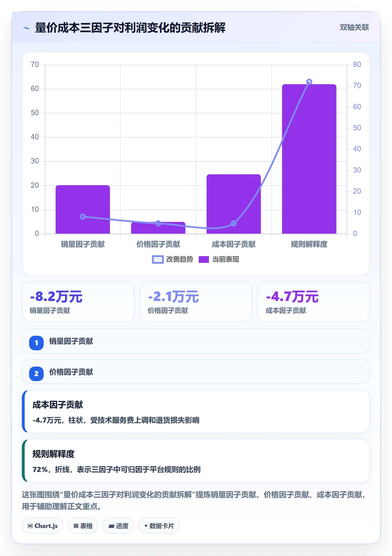Click the Chart.js tag
This screenshot has height=556, width=392.
coord(43,526)
